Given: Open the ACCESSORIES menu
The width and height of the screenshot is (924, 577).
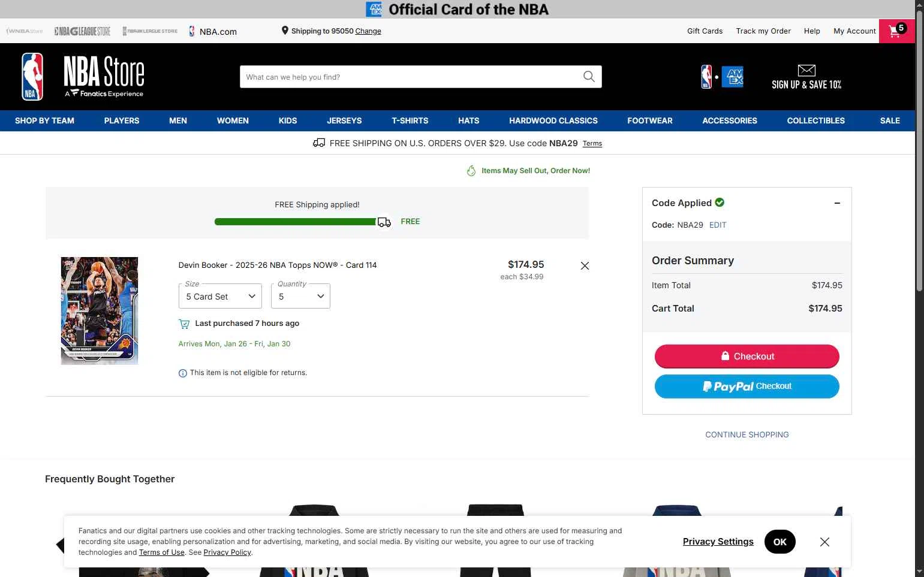Looking at the screenshot, I should pyautogui.click(x=730, y=120).
